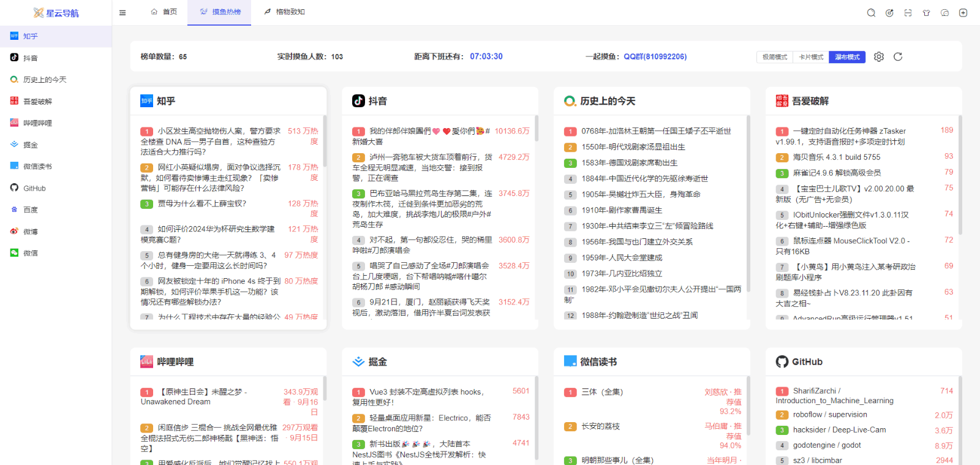This screenshot has height=465, width=980.
Task: Open the gear settings beside mode buttons
Action: (x=879, y=56)
